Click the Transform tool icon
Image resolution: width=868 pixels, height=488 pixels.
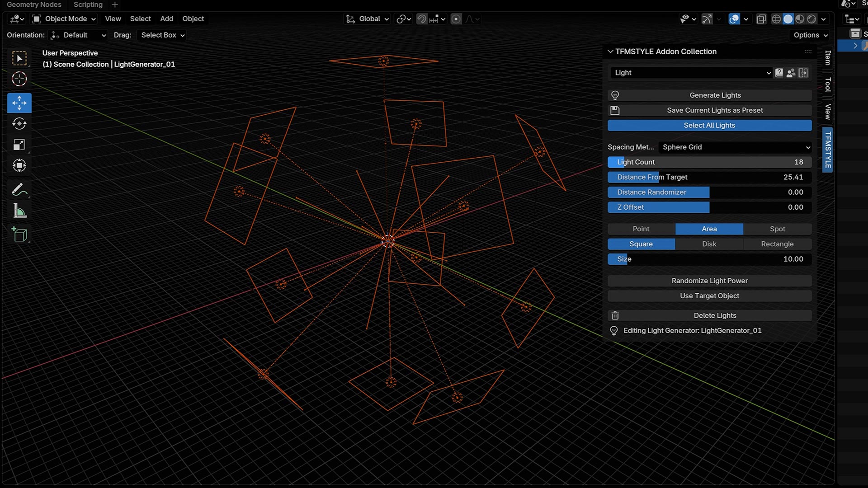click(19, 165)
